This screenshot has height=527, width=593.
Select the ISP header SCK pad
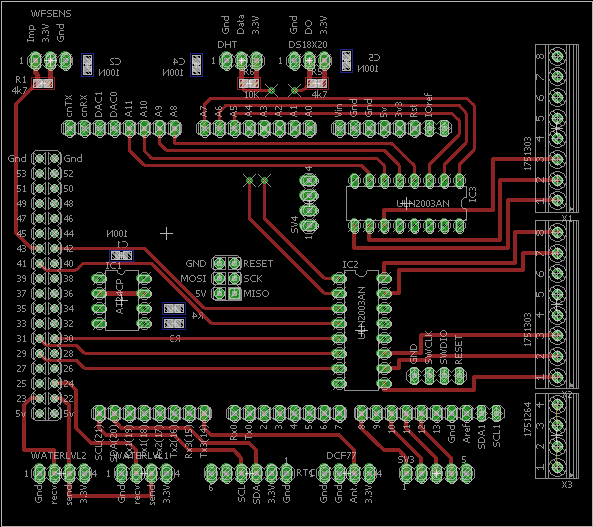(234, 278)
